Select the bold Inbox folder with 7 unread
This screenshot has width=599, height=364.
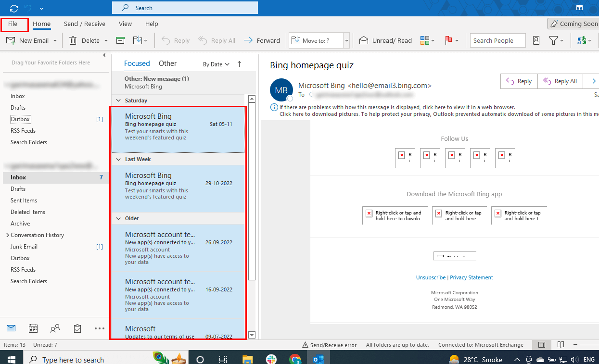(x=55, y=177)
